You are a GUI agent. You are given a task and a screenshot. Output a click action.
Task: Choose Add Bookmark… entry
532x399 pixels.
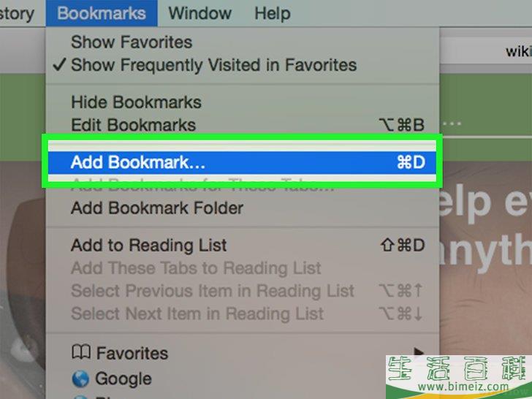(243, 162)
